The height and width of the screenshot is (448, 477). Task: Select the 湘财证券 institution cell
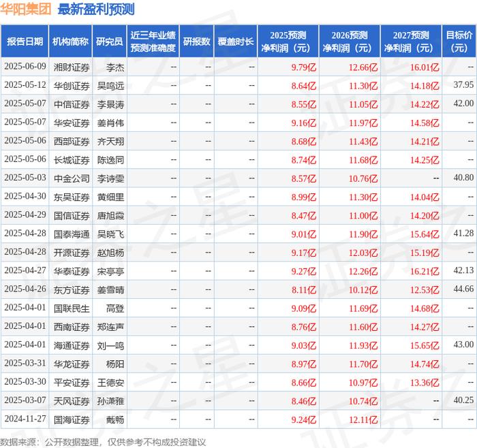coord(72,67)
